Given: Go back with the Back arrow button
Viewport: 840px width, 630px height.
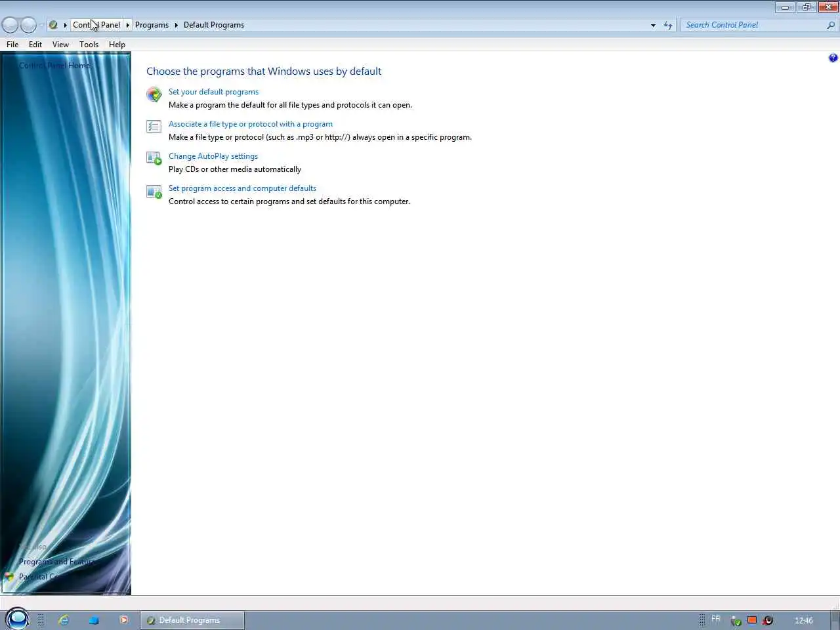Looking at the screenshot, I should (10, 25).
